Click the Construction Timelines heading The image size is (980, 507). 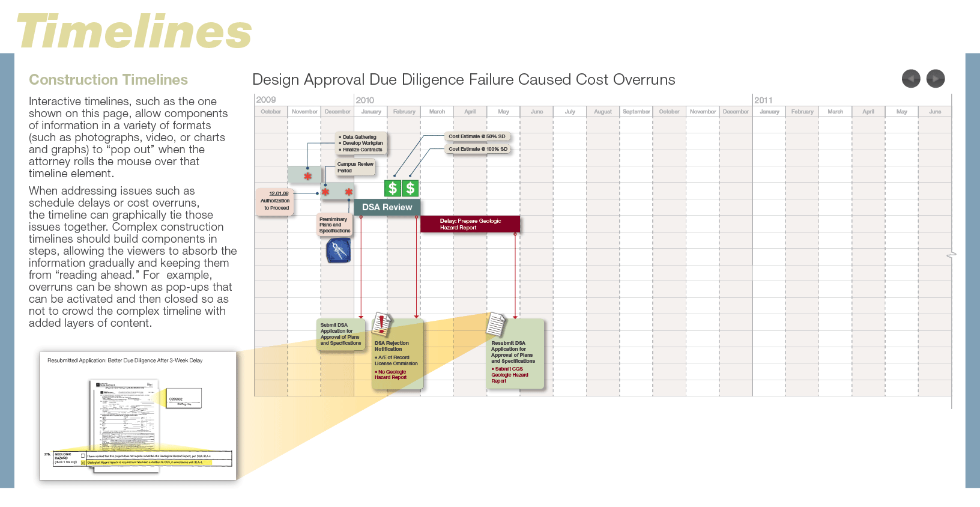point(108,80)
